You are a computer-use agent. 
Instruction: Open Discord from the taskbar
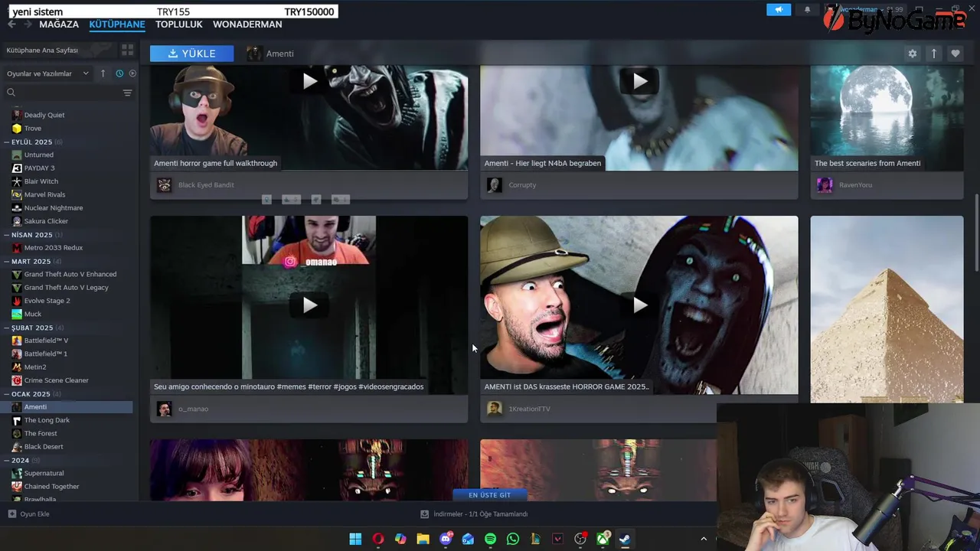click(446, 539)
